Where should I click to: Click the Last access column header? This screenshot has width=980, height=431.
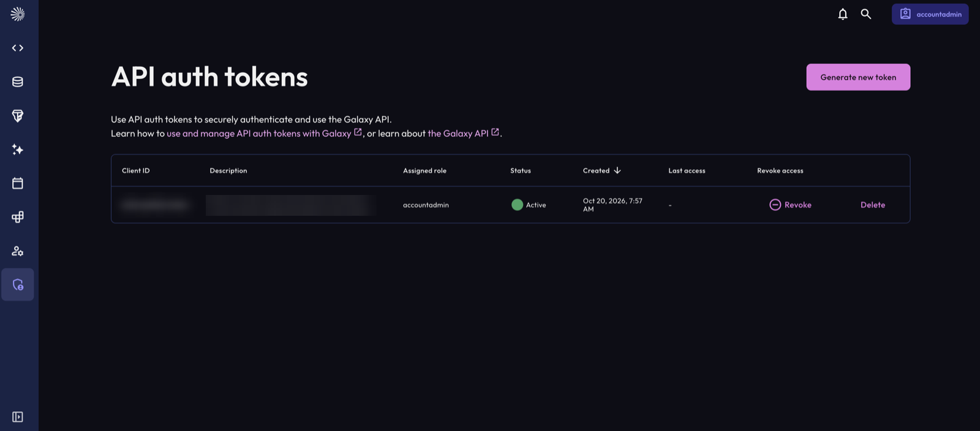click(687, 170)
